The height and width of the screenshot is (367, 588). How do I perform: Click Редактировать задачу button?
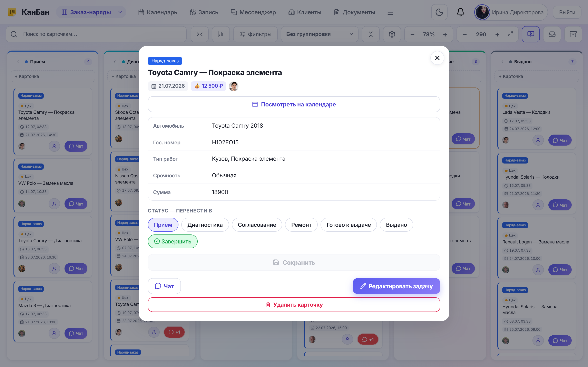pyautogui.click(x=396, y=286)
